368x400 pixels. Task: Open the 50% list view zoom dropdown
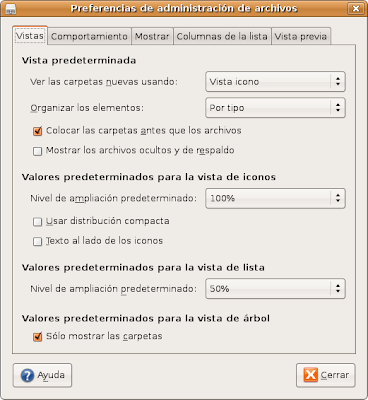275,289
